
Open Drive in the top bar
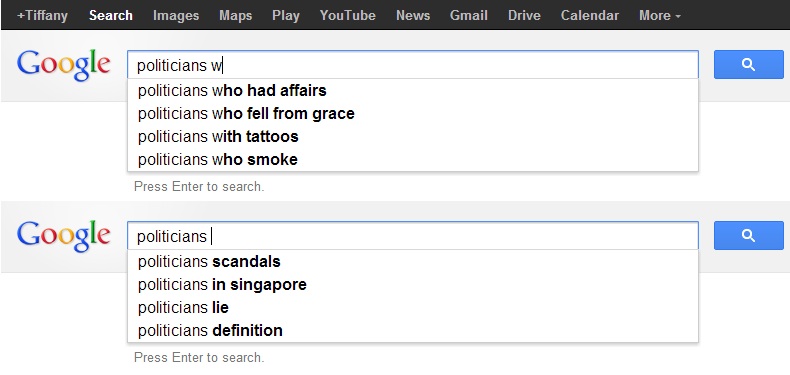pyautogui.click(x=524, y=16)
